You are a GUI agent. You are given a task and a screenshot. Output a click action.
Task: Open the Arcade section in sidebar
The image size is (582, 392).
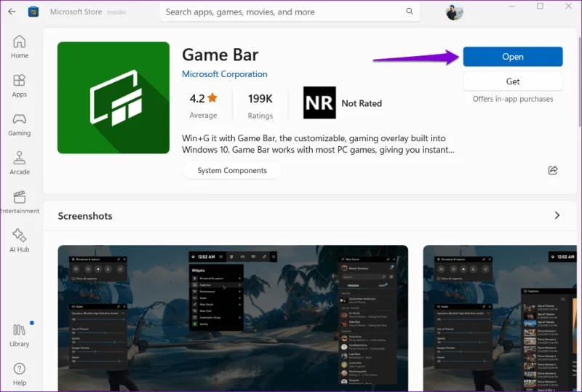coord(20,164)
